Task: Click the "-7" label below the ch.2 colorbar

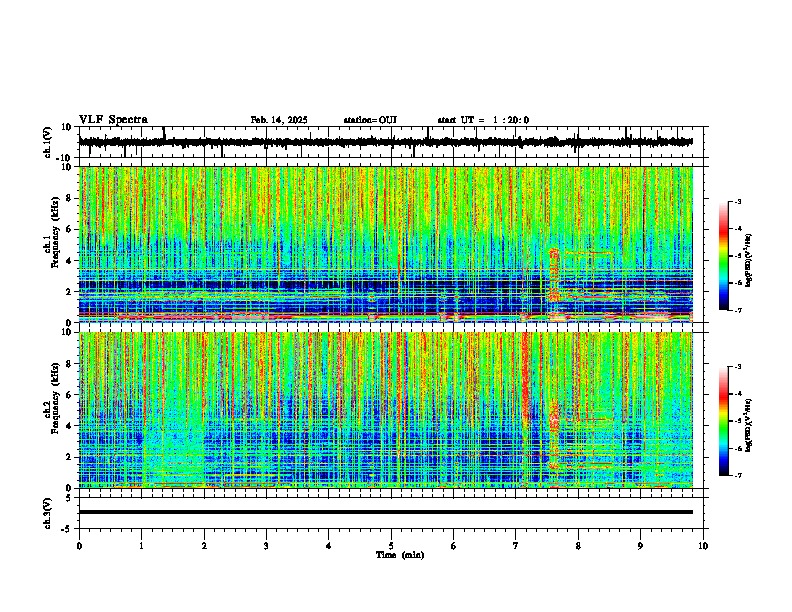Action: point(738,475)
